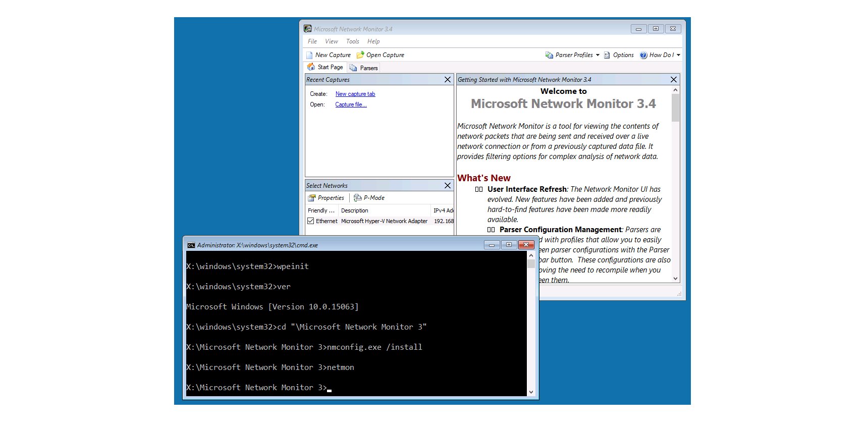Click the cmd window scrollbar up arrow
Screen dimensions: 868x429
coord(531,255)
